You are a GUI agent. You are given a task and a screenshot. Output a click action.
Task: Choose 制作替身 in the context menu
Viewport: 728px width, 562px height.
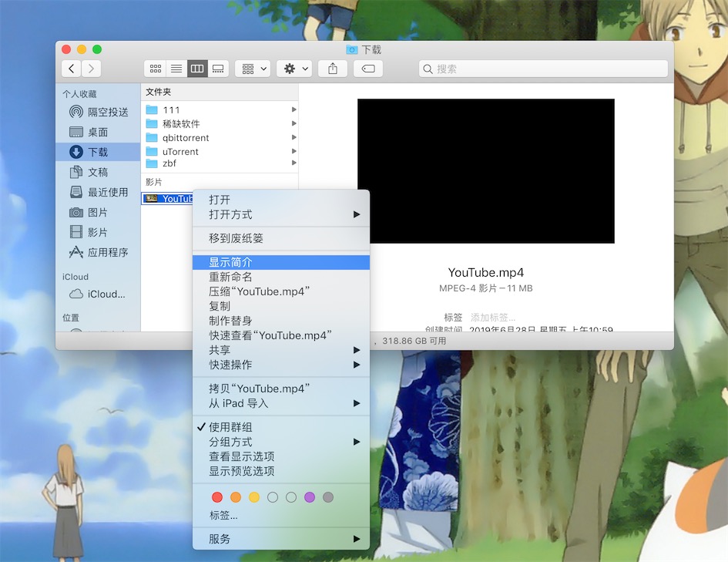point(281,321)
